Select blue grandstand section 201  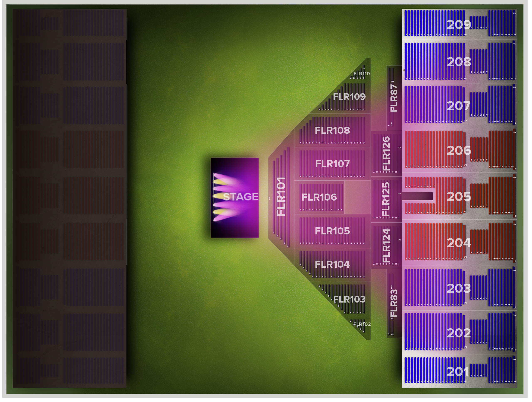pos(459,371)
